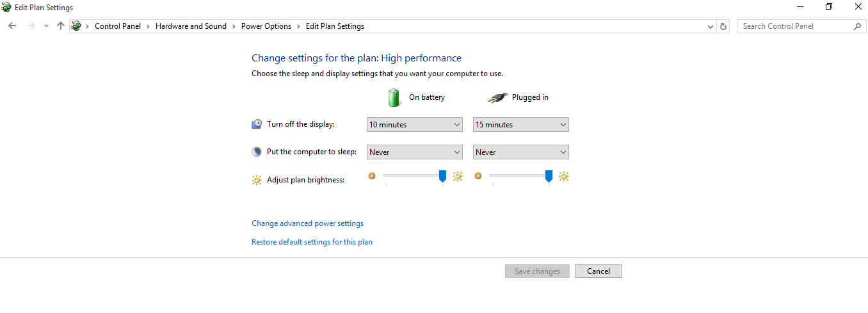Navigate to Hardware and Sound breadcrumb
The height and width of the screenshot is (313, 868).
click(x=191, y=26)
